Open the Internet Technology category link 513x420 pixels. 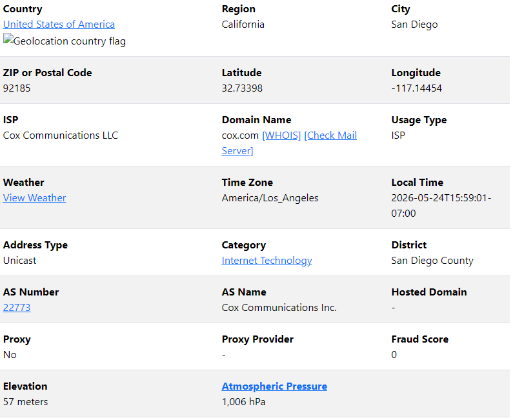(x=267, y=261)
